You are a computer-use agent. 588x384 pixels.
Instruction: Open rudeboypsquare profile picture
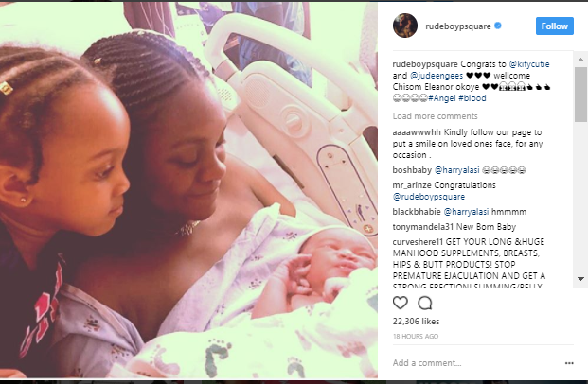[x=405, y=26]
